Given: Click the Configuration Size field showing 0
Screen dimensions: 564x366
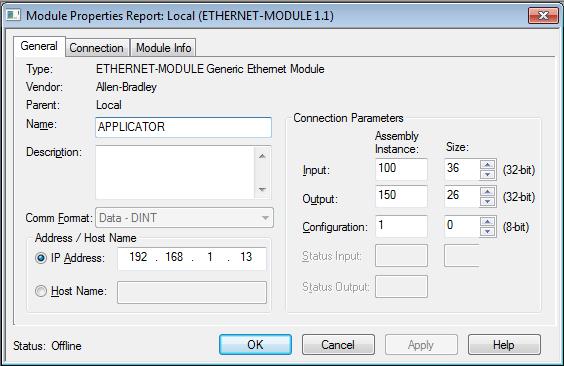Looking at the screenshot, I should [x=462, y=226].
